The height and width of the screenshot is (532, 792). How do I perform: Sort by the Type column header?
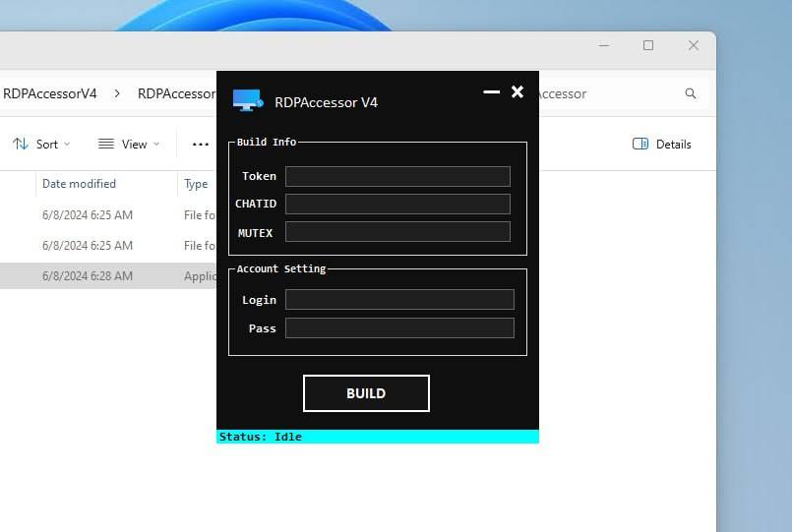(196, 184)
